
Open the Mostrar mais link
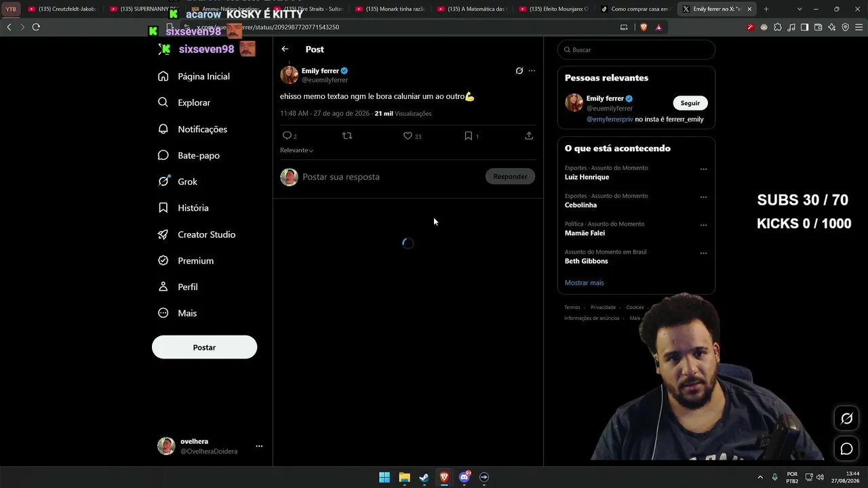[x=584, y=283]
